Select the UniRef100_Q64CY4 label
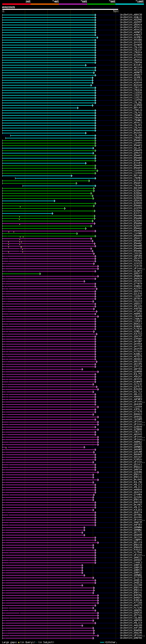Screen dimensions: 146x644 click(x=131, y=512)
